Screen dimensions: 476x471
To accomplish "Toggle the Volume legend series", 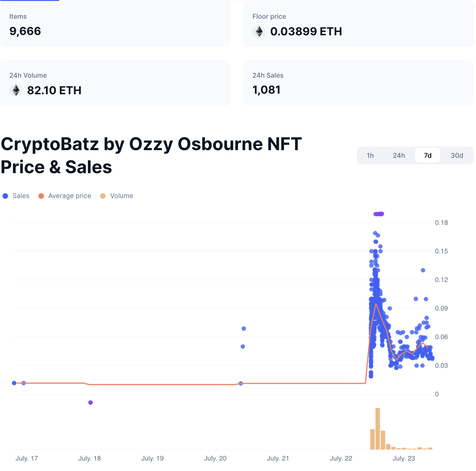I will (x=121, y=196).
